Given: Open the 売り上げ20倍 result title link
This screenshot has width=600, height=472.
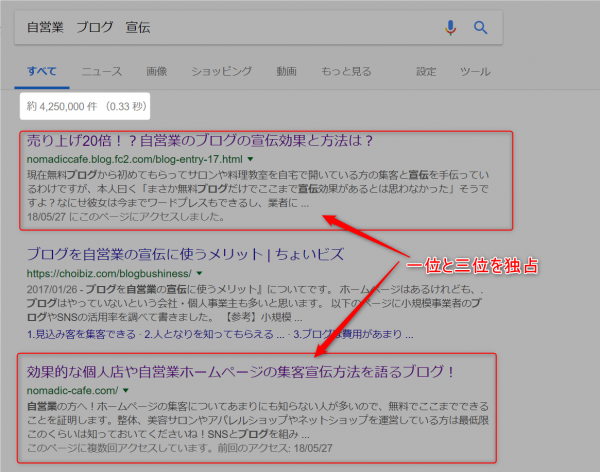Looking at the screenshot, I should (x=199, y=140).
